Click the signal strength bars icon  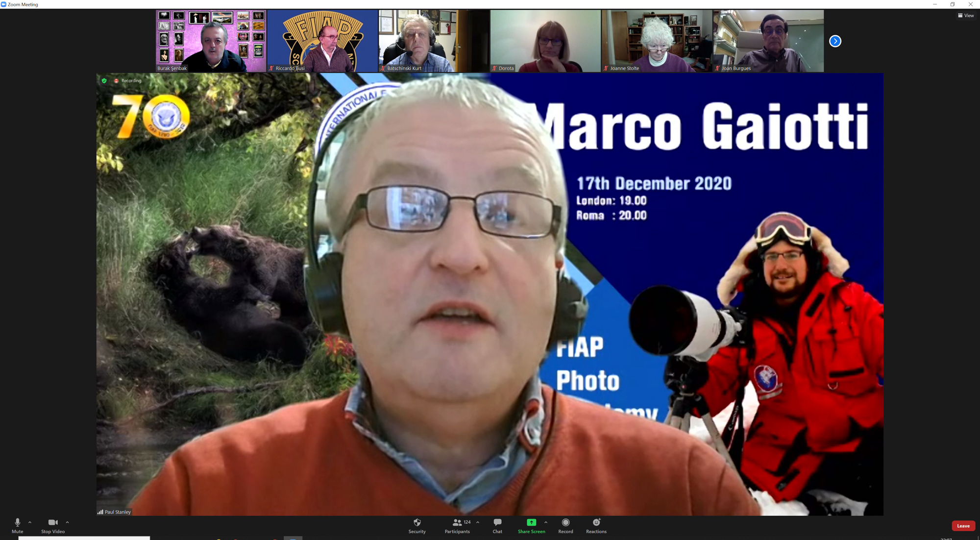point(100,512)
